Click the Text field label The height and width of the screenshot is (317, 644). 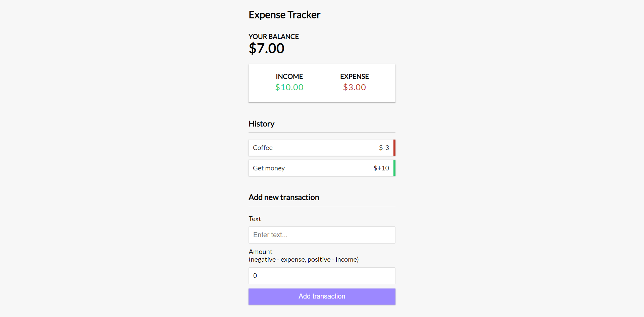point(255,219)
